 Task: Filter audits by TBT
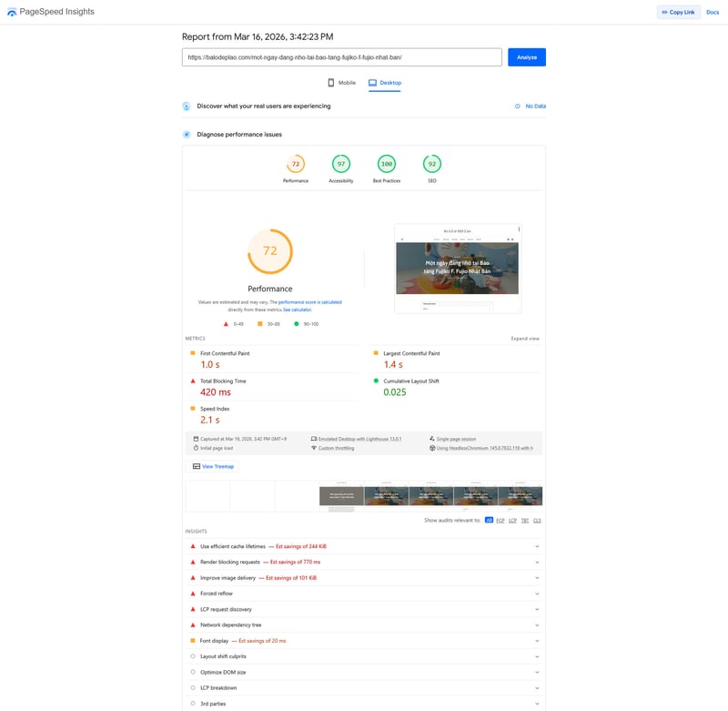[524, 520]
